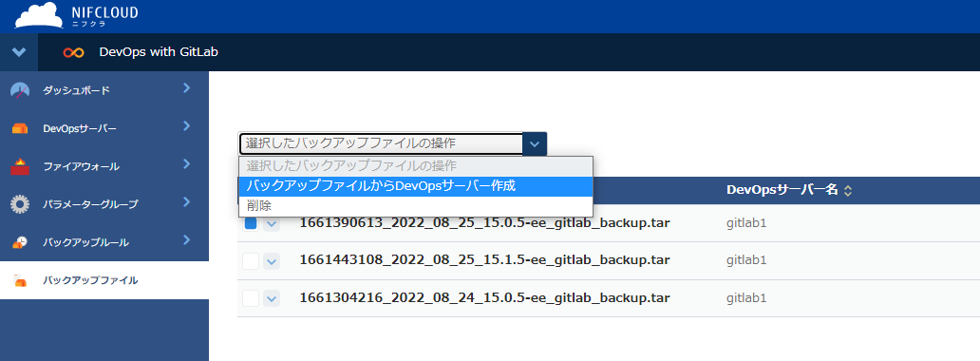980x361 pixels.
Task: Expand arrow next to DevOpsサーバー
Action: (x=186, y=125)
